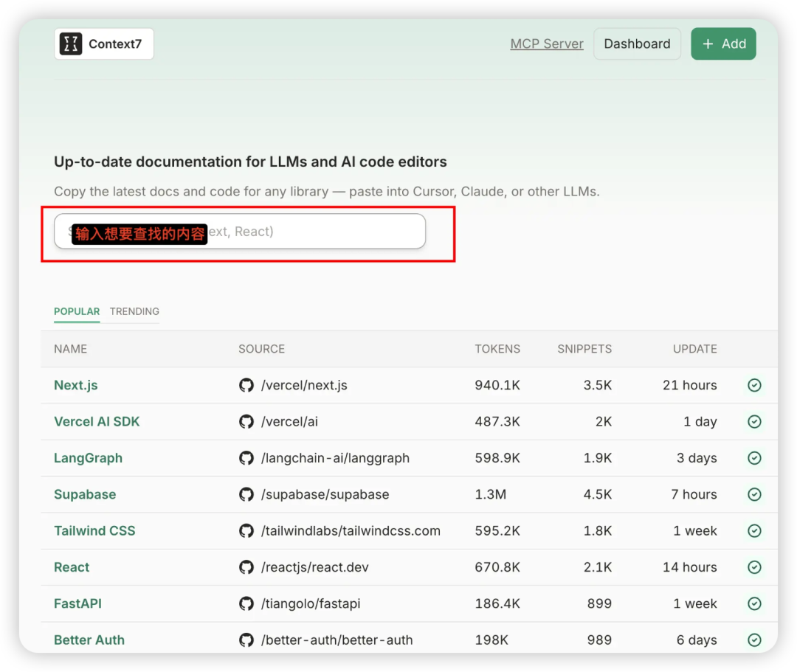The image size is (797, 672).
Task: Click GitHub icon beside /tiangolo/fastapi
Action: pyautogui.click(x=246, y=603)
